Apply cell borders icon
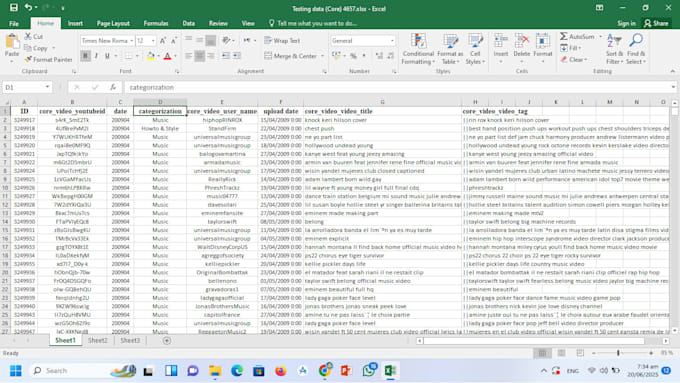The width and height of the screenshot is (680, 383). click(x=129, y=56)
